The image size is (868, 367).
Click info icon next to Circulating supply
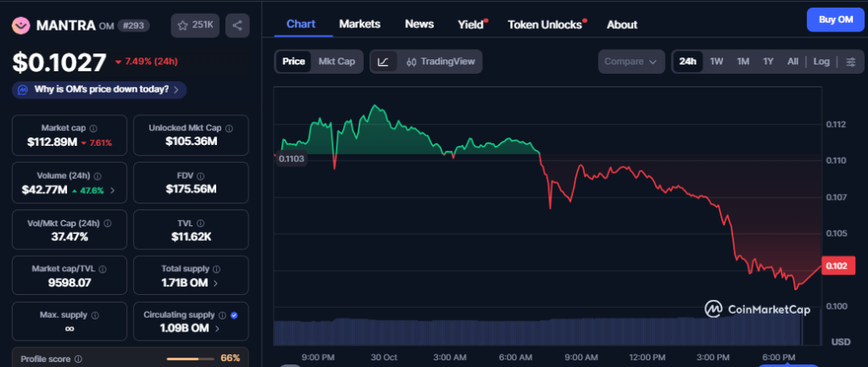point(222,315)
